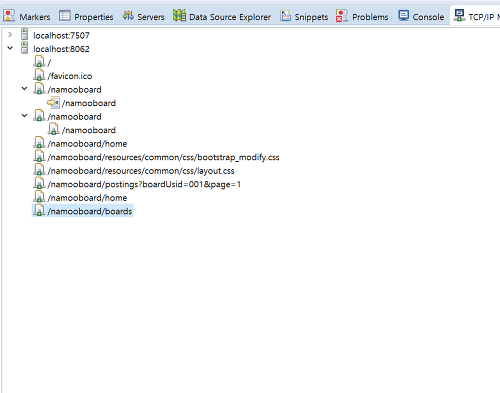Open the Properties tab
The image size is (500, 393).
pos(86,16)
